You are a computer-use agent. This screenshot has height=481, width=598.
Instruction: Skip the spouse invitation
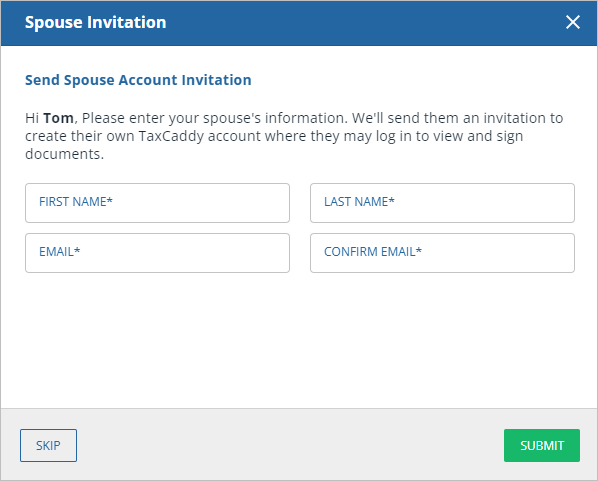coord(48,446)
